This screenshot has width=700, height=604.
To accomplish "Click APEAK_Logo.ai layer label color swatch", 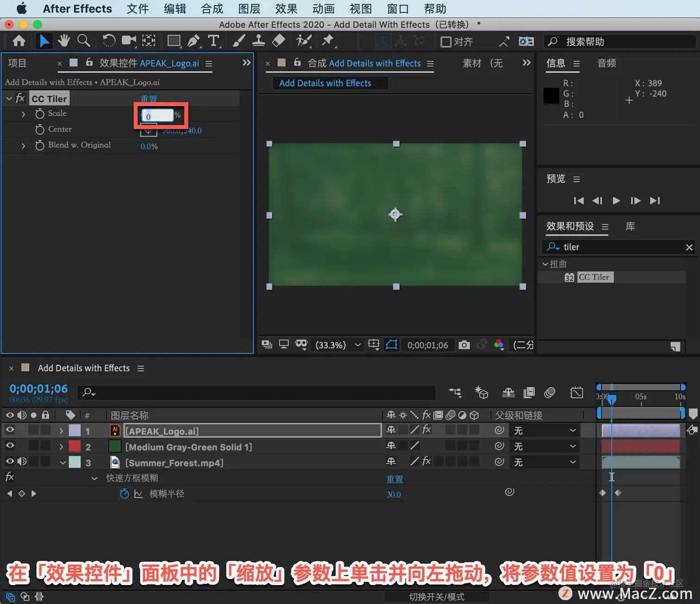I will [x=75, y=430].
